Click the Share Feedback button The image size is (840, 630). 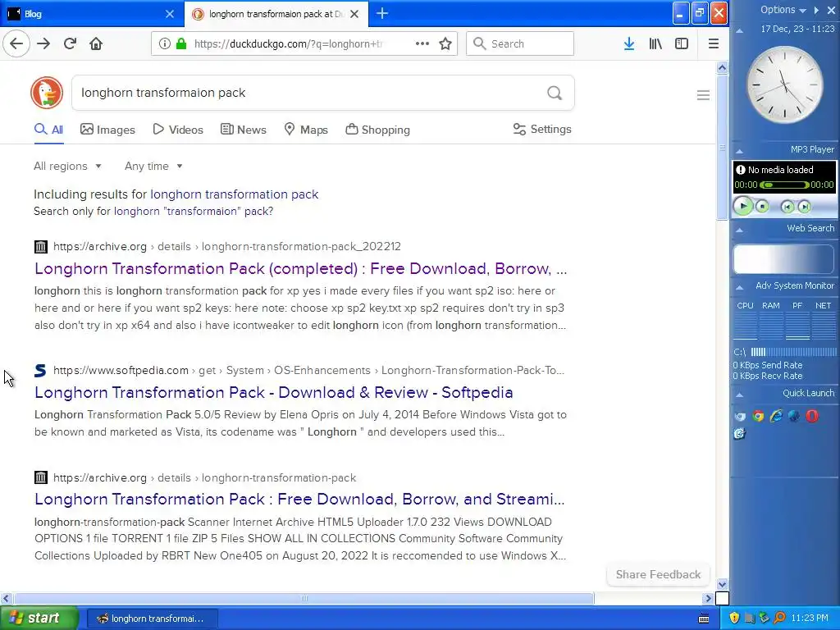[x=658, y=574]
